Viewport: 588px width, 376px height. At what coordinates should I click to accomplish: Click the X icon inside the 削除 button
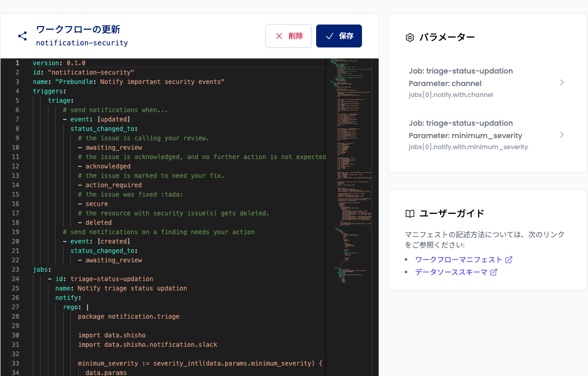(x=279, y=35)
